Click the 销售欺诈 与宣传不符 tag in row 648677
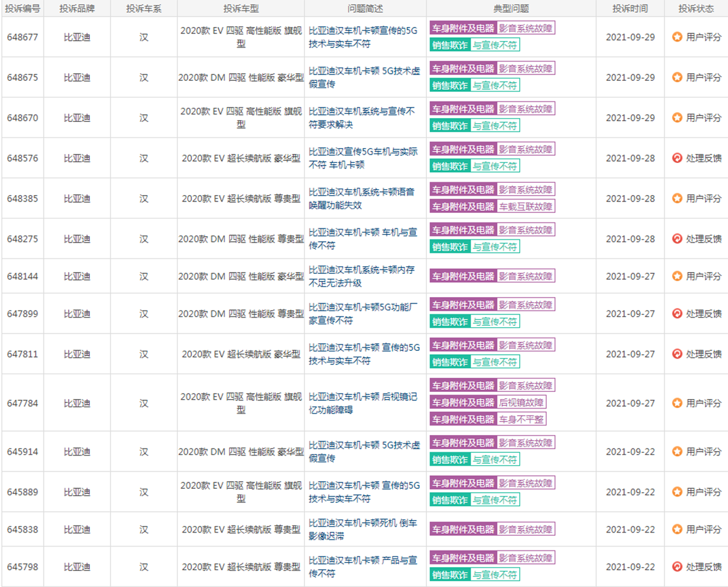728x587 pixels. tap(474, 45)
